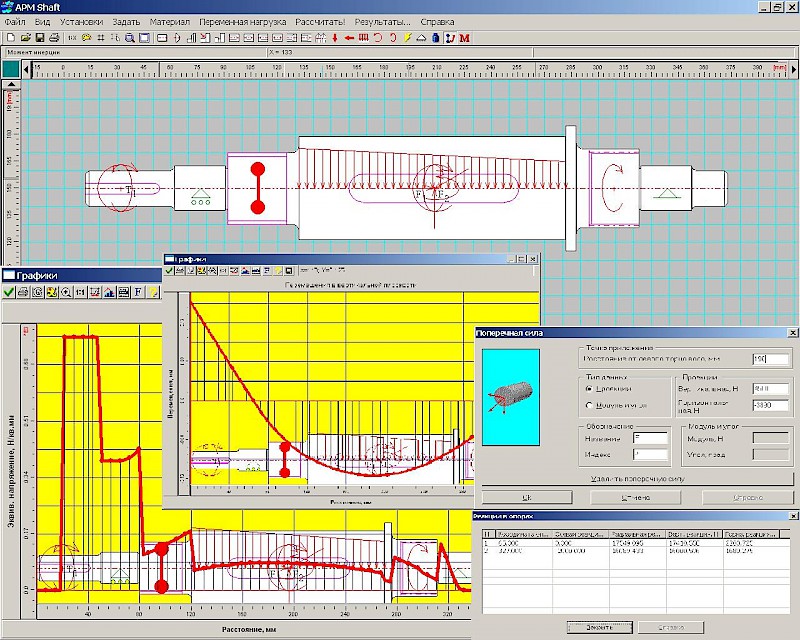Confirm with green checkmark in large Графики window

(8, 292)
